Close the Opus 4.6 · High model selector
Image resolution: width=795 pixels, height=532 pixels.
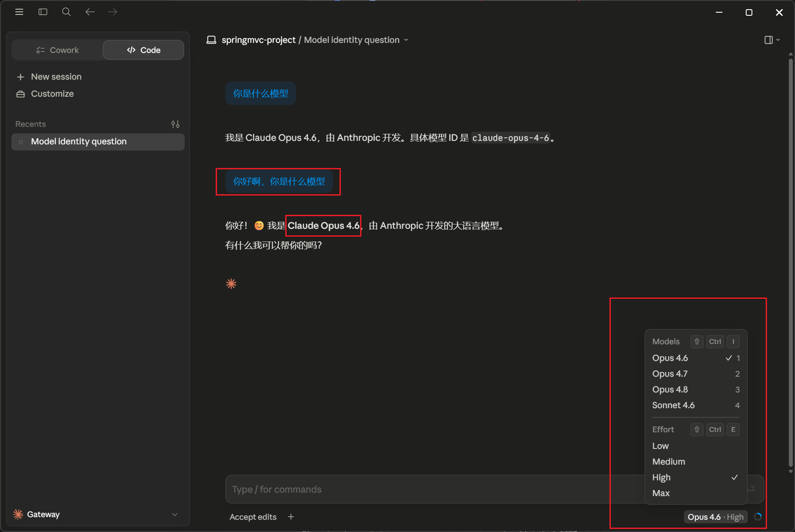pyautogui.click(x=715, y=517)
